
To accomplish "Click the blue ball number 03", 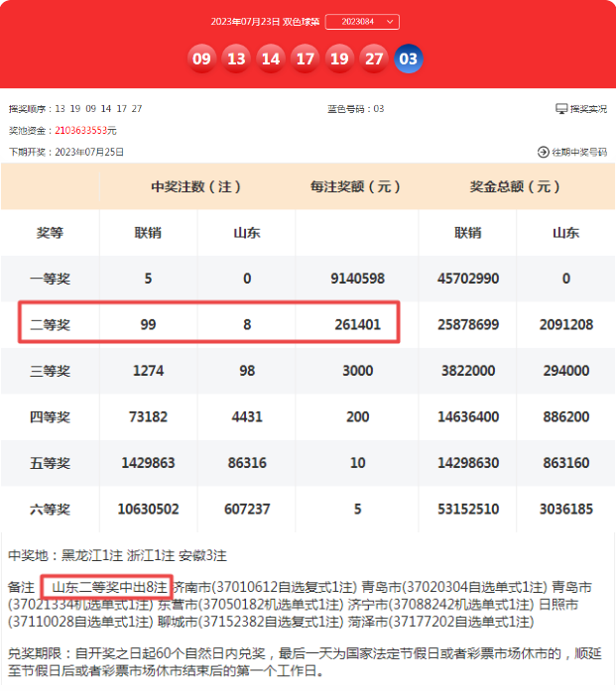I will pyautogui.click(x=409, y=58).
